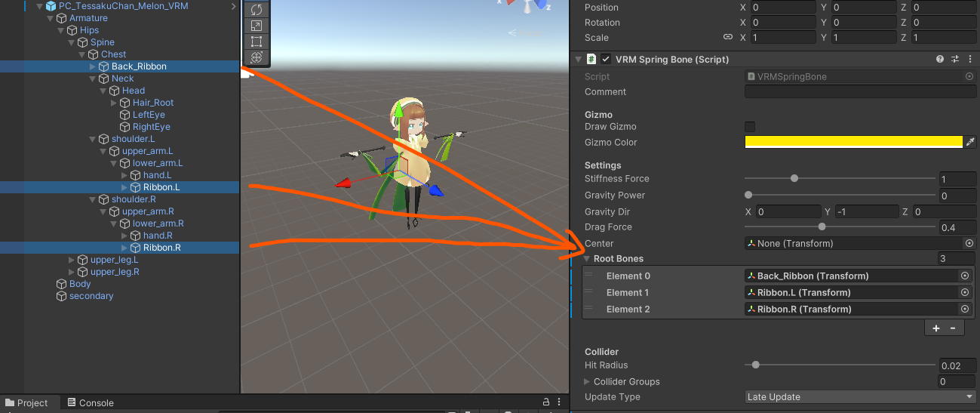Image resolution: width=980 pixels, height=413 pixels.
Task: Collapse the Root Bones list
Action: click(x=587, y=259)
